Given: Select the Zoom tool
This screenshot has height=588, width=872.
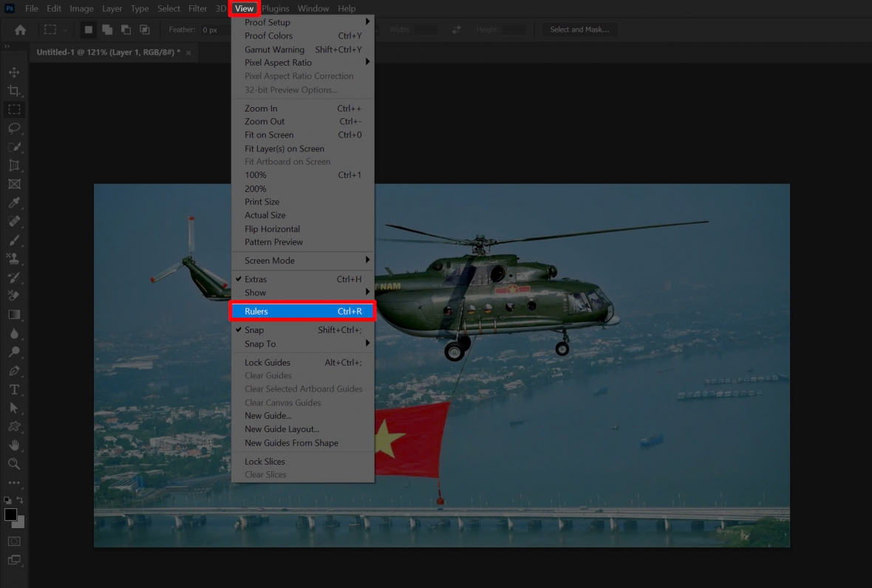Looking at the screenshot, I should pyautogui.click(x=14, y=464).
